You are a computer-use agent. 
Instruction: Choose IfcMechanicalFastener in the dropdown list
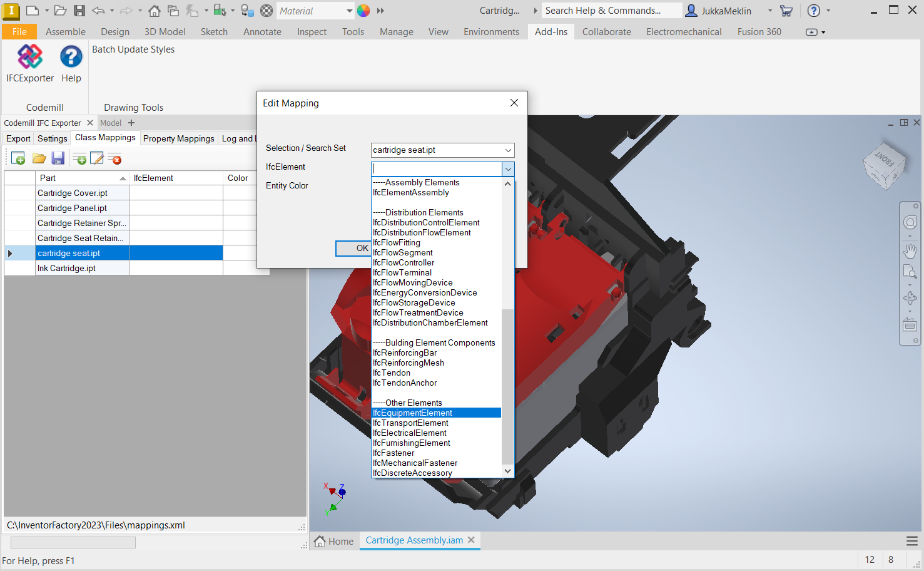point(415,463)
